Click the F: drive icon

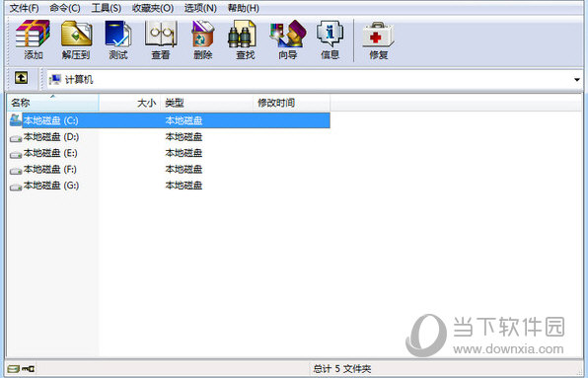[16, 171]
